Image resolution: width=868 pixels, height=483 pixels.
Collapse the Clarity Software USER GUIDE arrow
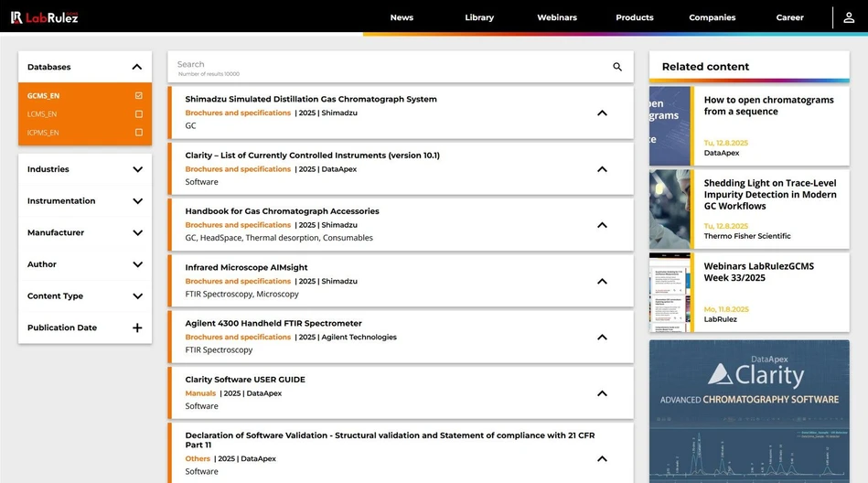tap(602, 393)
